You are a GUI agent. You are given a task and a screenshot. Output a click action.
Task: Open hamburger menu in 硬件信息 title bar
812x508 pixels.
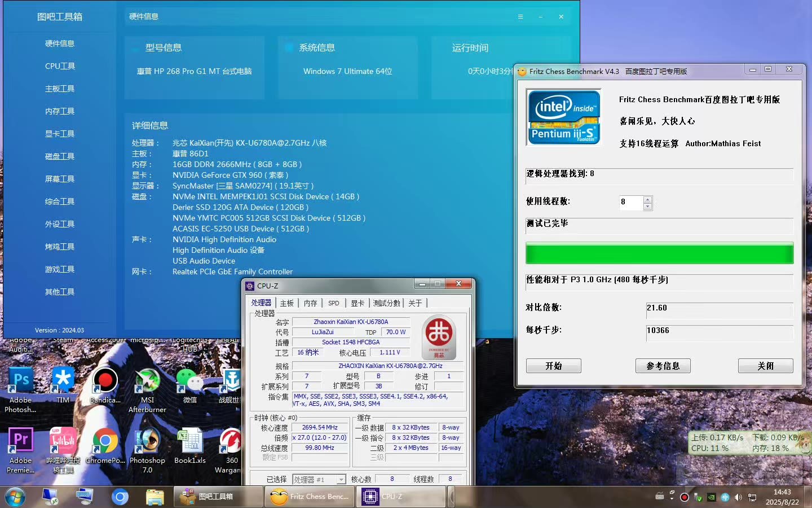520,17
